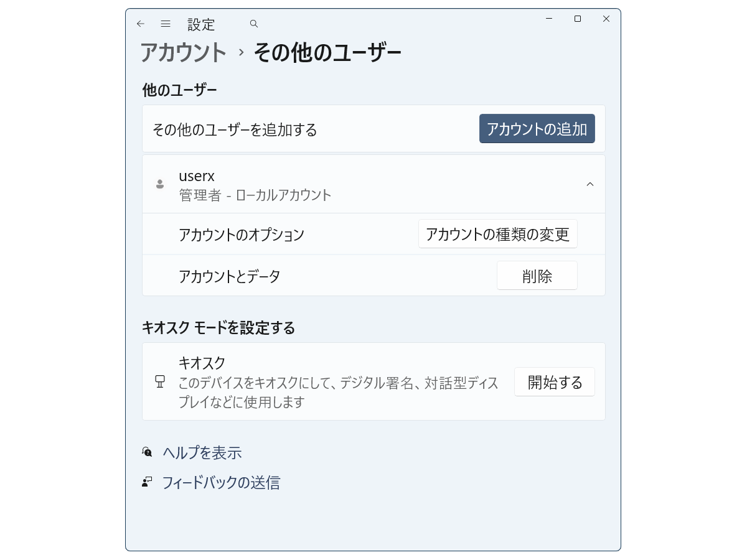Click the feedback person icon
Viewport: 747px width, 560px height.
tap(147, 482)
